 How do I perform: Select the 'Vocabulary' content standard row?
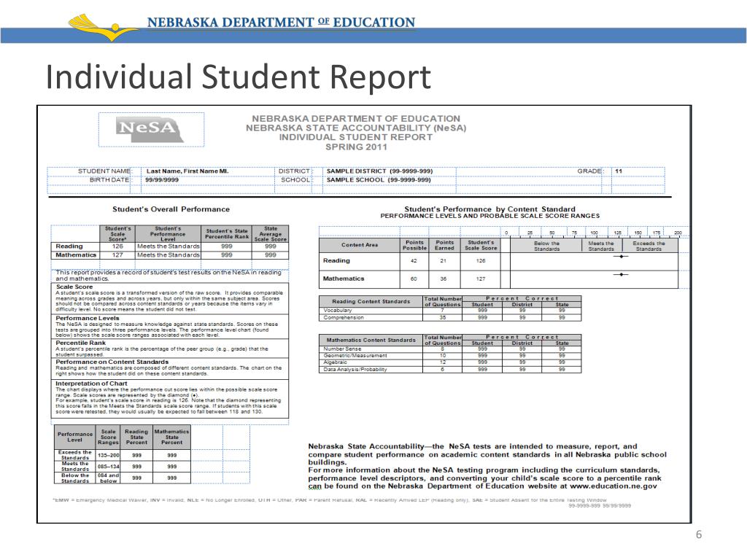coord(449,311)
